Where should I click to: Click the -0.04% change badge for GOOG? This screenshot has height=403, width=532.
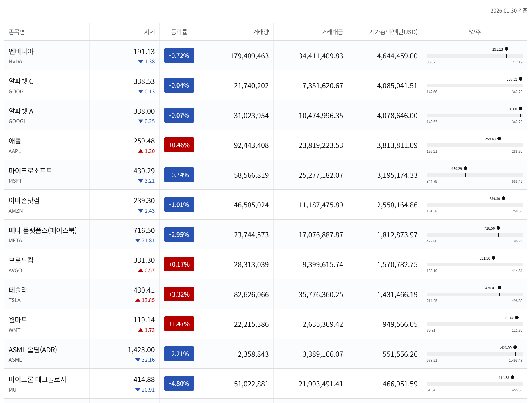coord(179,85)
